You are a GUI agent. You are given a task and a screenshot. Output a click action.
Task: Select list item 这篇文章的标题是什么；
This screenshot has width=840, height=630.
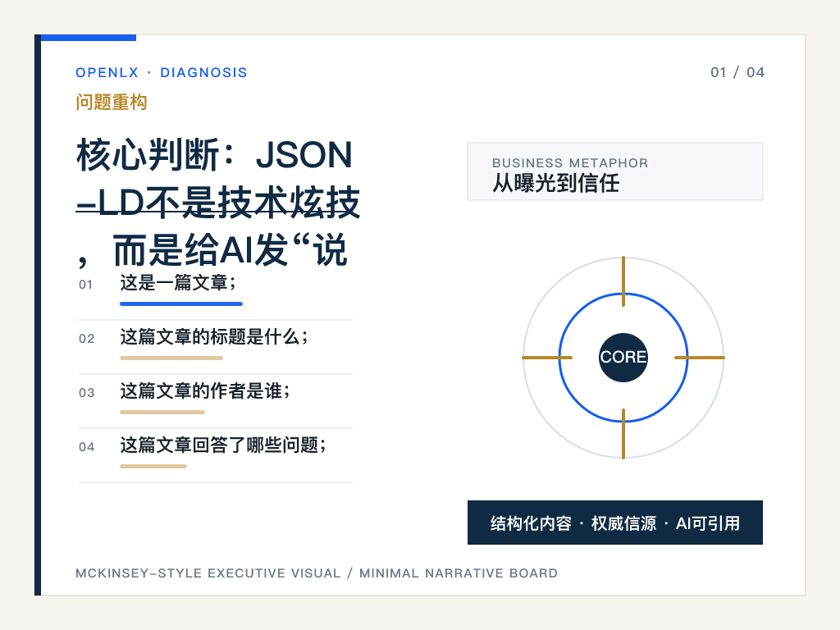tap(214, 337)
